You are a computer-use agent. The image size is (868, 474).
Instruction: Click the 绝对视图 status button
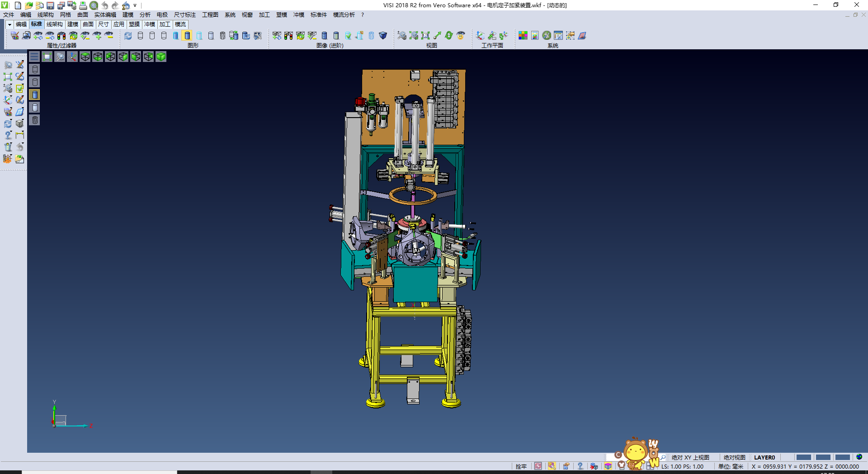[x=734, y=457]
